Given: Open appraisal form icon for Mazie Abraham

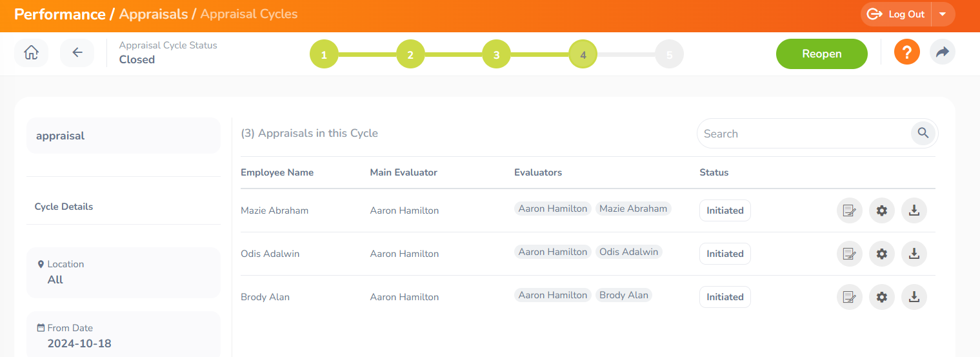Looking at the screenshot, I should [x=850, y=210].
